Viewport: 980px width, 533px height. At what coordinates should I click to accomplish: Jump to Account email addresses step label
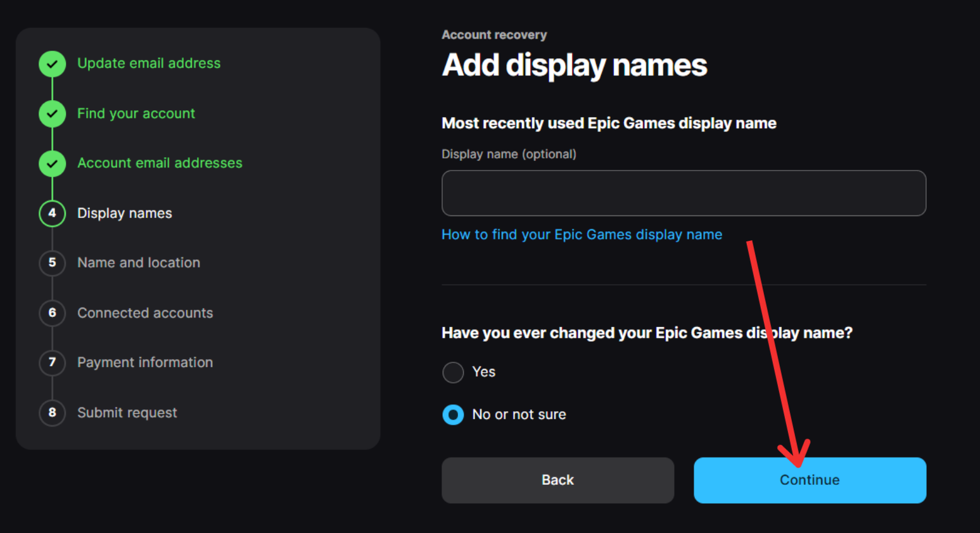point(160,163)
